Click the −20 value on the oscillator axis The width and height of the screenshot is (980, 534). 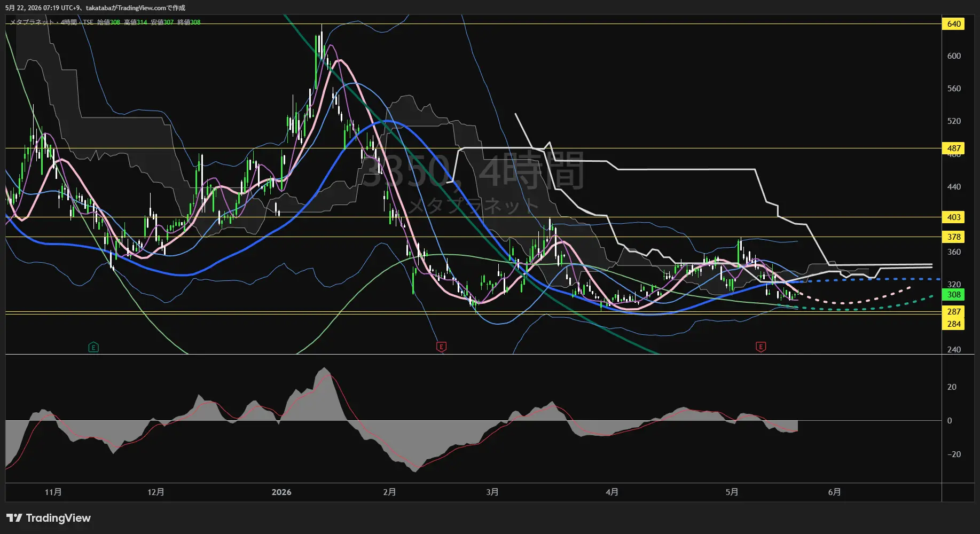[954, 454]
